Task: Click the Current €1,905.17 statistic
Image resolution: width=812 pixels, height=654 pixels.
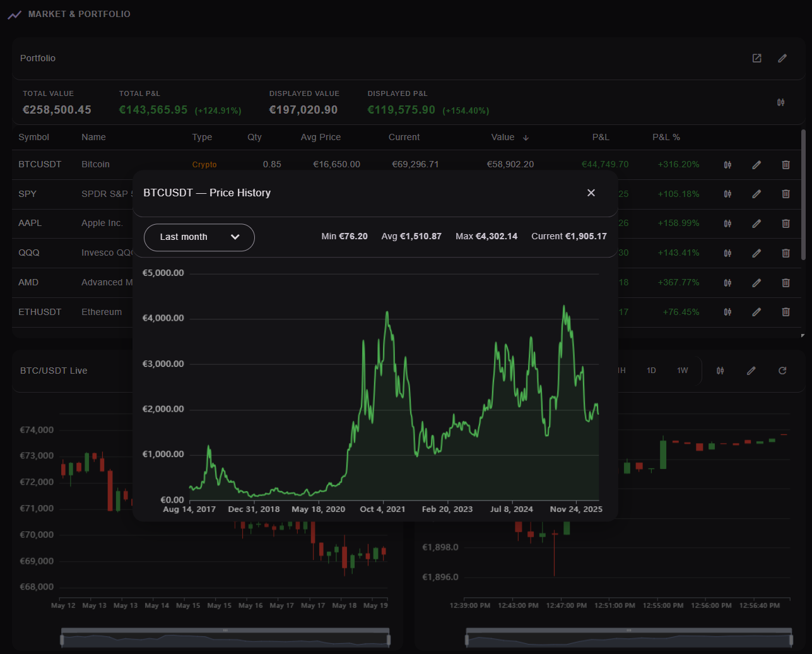Action: coord(569,236)
